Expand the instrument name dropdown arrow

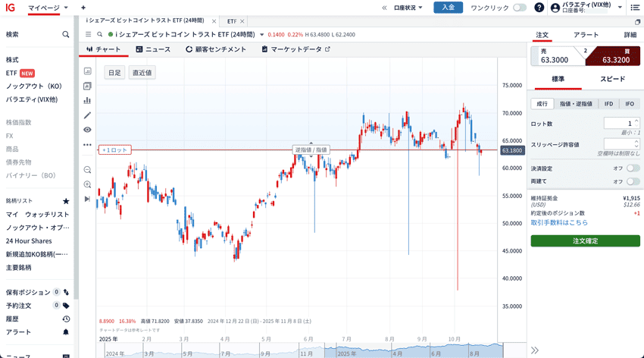(262, 34)
